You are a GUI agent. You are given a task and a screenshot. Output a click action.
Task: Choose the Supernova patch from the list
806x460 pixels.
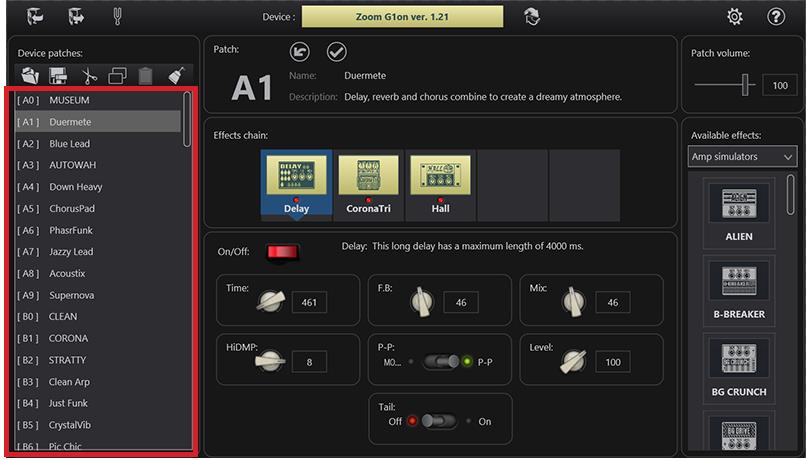[72, 295]
